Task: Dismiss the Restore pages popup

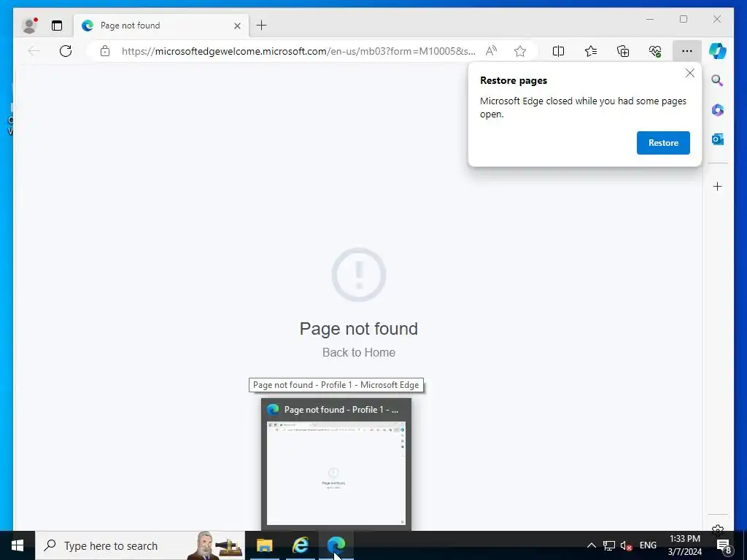Action: point(690,73)
